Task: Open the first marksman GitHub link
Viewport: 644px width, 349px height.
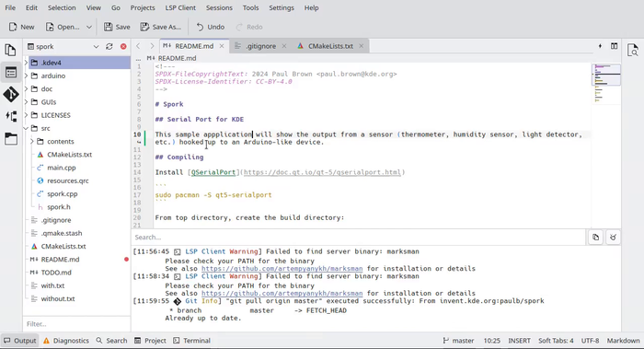Action: pyautogui.click(x=282, y=269)
